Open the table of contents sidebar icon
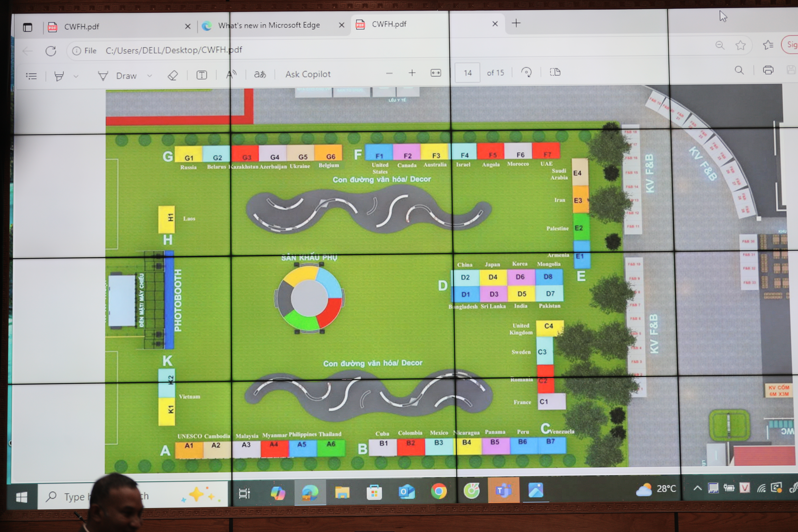Screen dimensions: 798x532 (31, 76)
